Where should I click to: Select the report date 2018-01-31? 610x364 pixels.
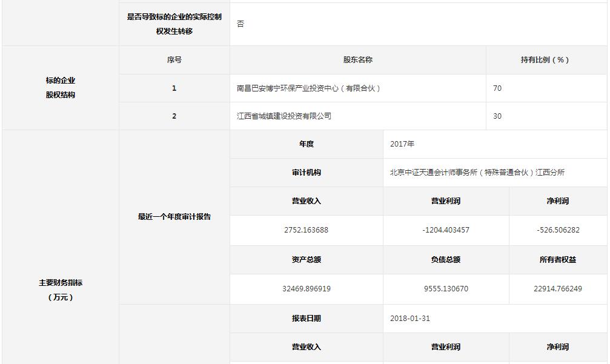point(410,319)
